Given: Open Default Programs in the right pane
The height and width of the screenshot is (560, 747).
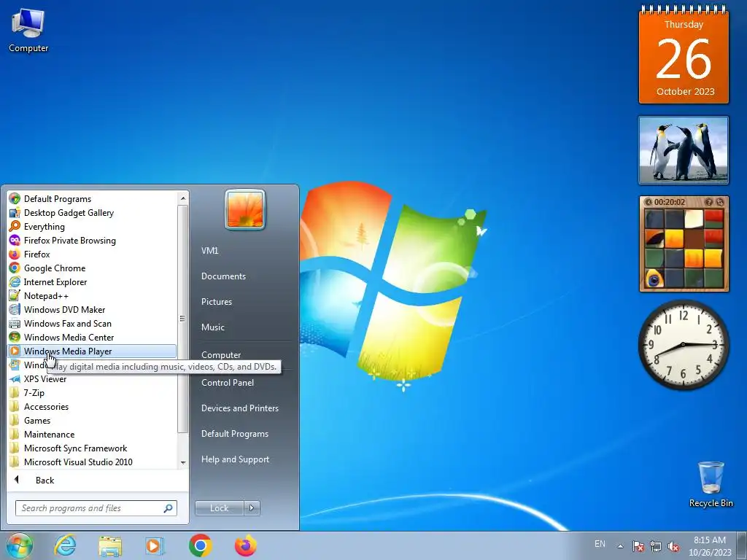Looking at the screenshot, I should click(234, 434).
